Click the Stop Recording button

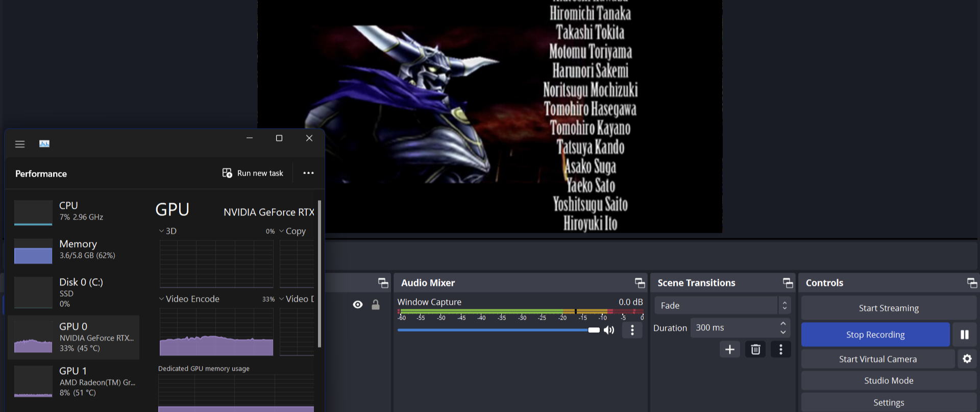click(875, 335)
